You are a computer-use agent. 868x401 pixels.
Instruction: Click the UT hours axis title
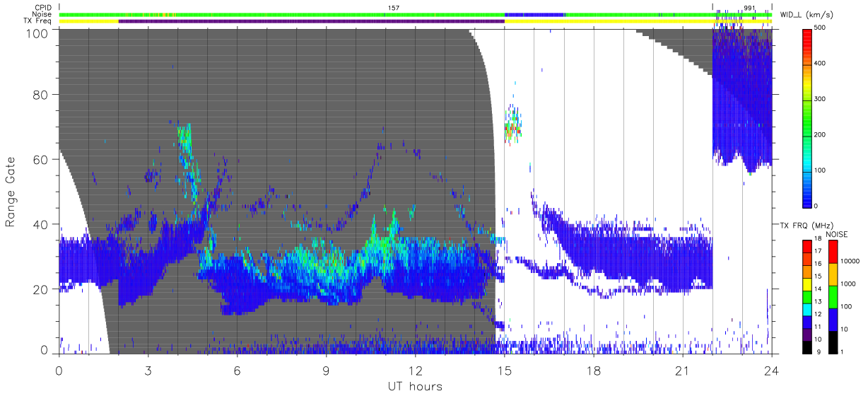point(415,387)
